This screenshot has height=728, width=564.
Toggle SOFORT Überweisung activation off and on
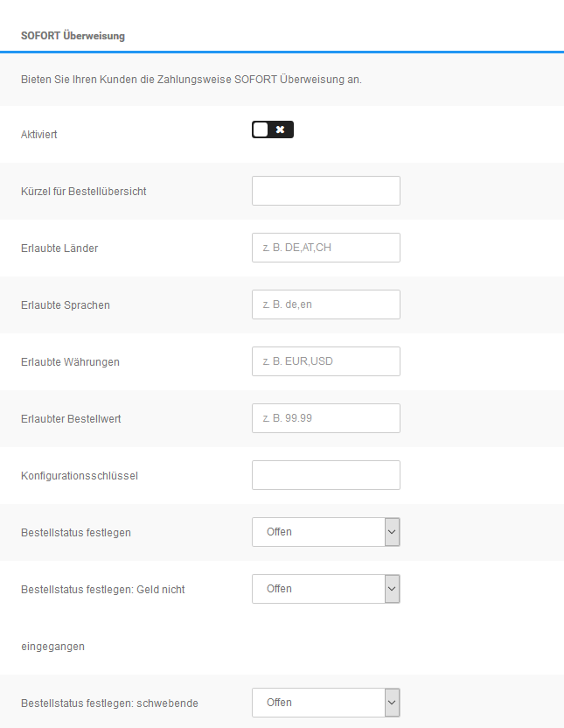point(272,129)
